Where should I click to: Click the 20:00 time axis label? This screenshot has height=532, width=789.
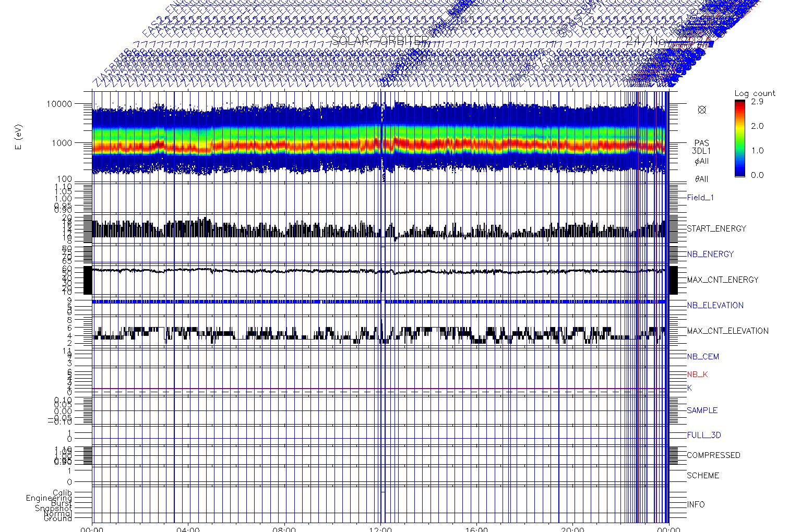(x=572, y=529)
